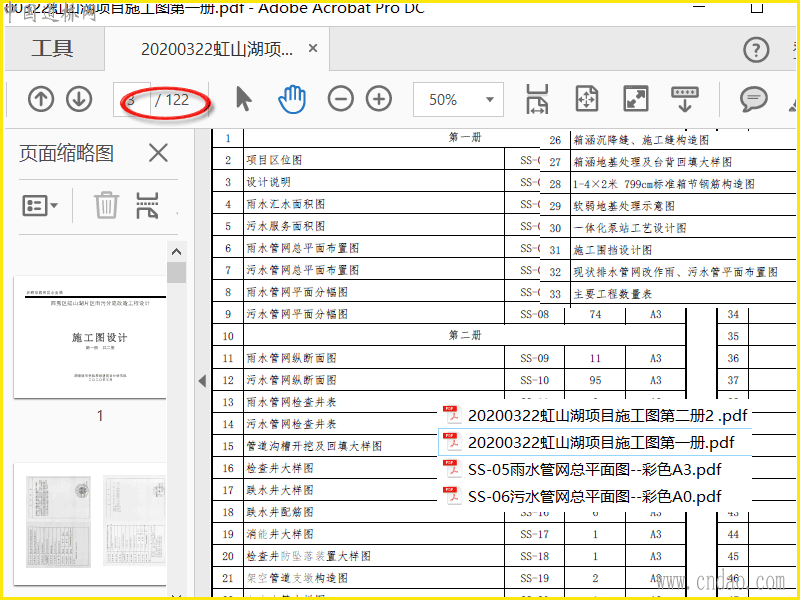Image resolution: width=800 pixels, height=600 pixels.
Task: Collapse the navigation pane with the left arrow
Action: click(x=202, y=381)
